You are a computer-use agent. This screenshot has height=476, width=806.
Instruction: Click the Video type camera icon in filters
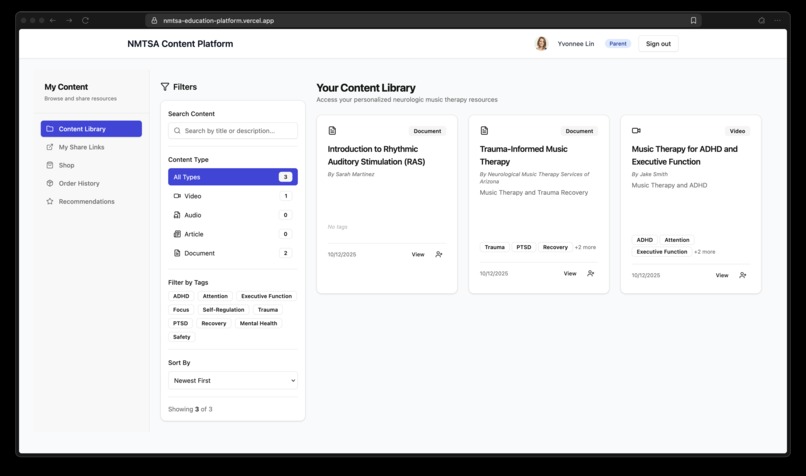pos(177,196)
